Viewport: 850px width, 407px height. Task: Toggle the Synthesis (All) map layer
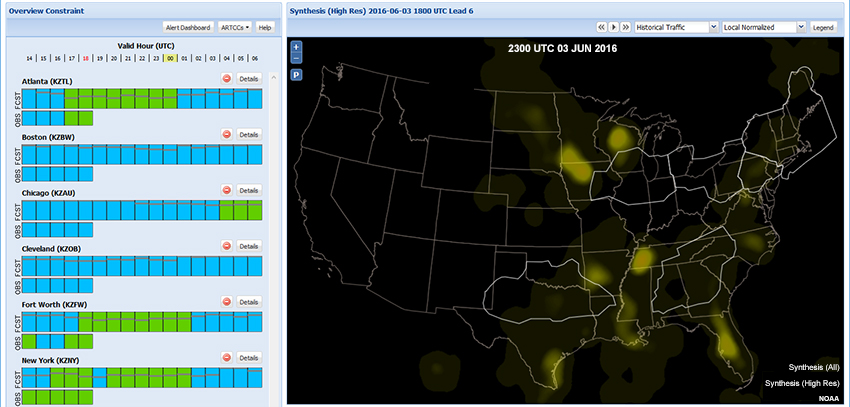[x=814, y=367]
